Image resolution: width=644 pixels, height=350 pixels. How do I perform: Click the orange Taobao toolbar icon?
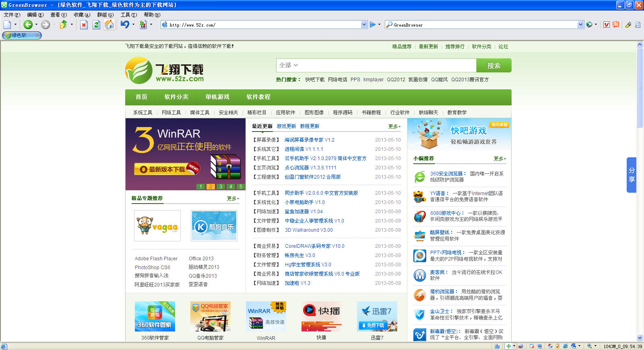click(x=615, y=25)
